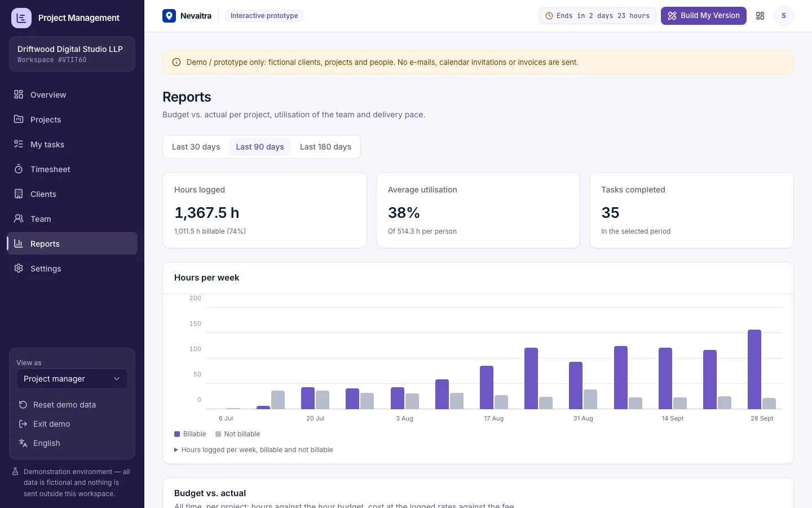Click the Average utilisation card
The height and width of the screenshot is (508, 812).
coord(478,210)
